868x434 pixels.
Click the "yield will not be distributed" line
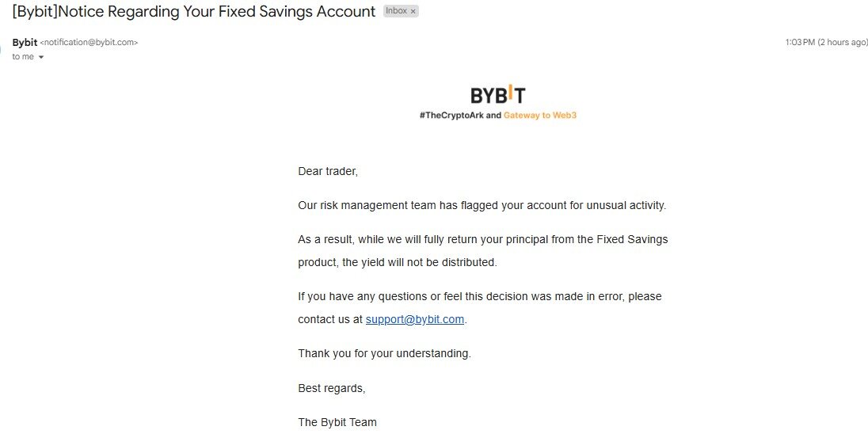point(397,262)
